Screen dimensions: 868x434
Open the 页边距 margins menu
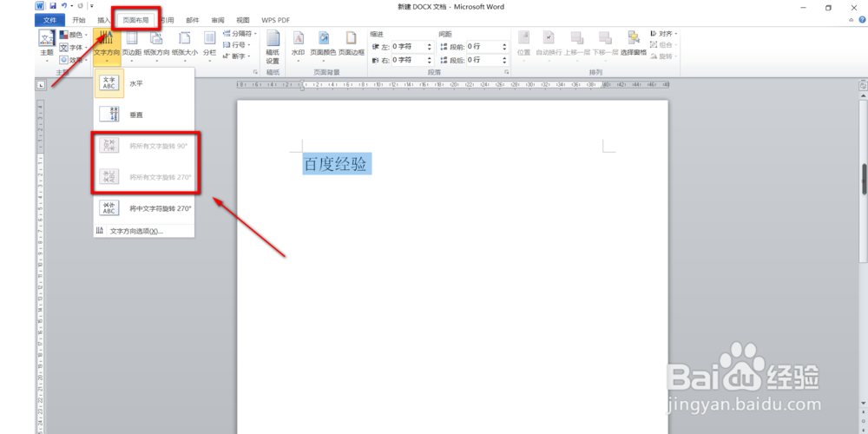[131, 47]
